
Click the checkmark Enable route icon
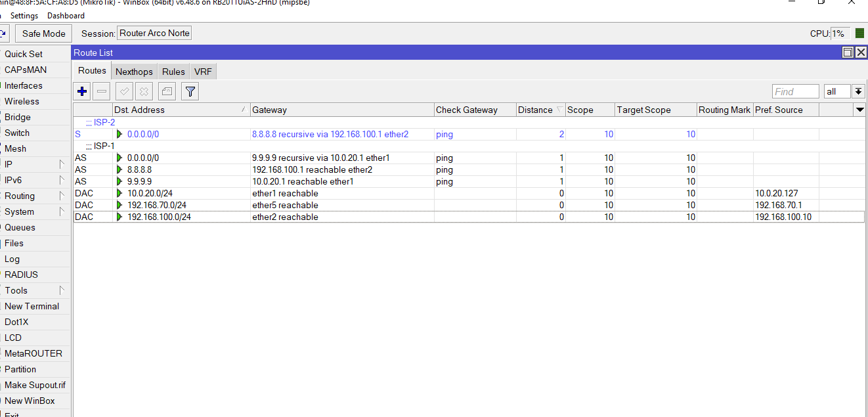[x=124, y=91]
